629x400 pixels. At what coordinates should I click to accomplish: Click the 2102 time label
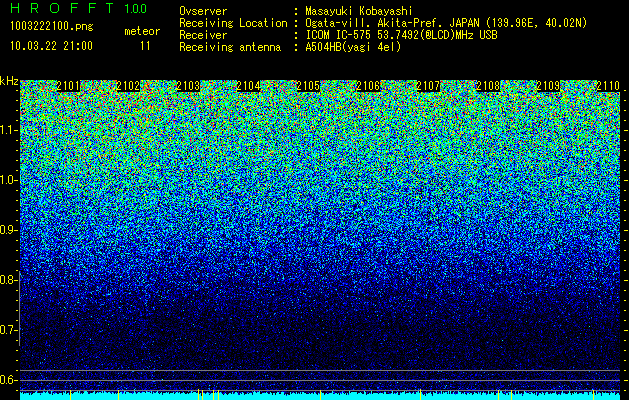pos(128,86)
